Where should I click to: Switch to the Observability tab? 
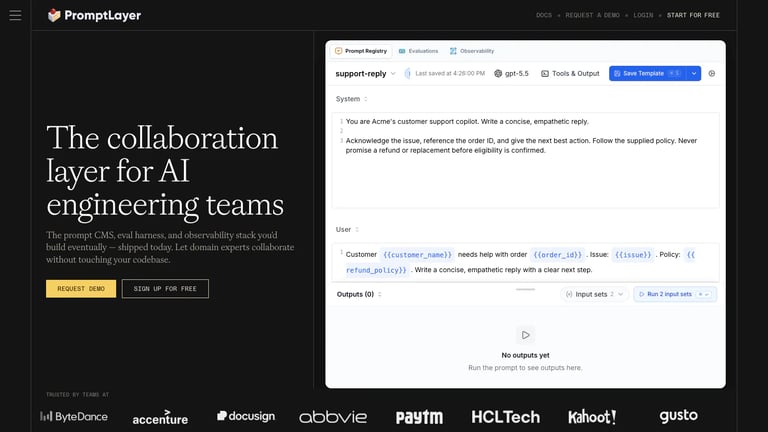[x=472, y=51]
